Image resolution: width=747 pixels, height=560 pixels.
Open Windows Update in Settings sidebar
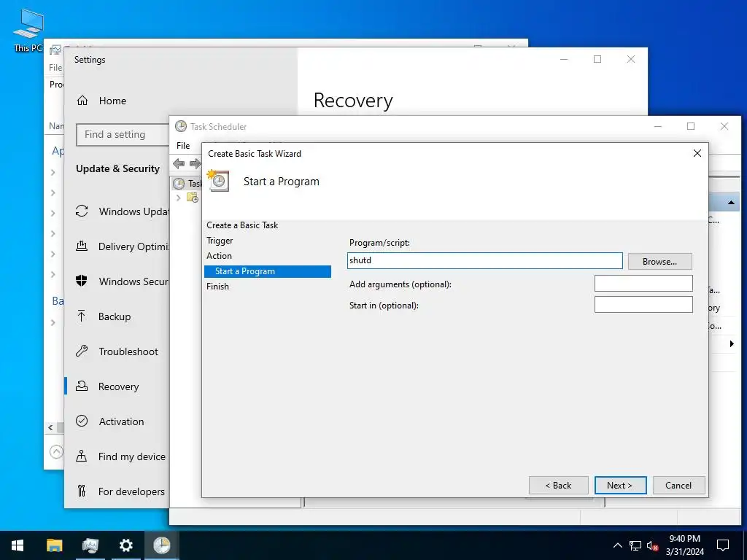coord(122,211)
